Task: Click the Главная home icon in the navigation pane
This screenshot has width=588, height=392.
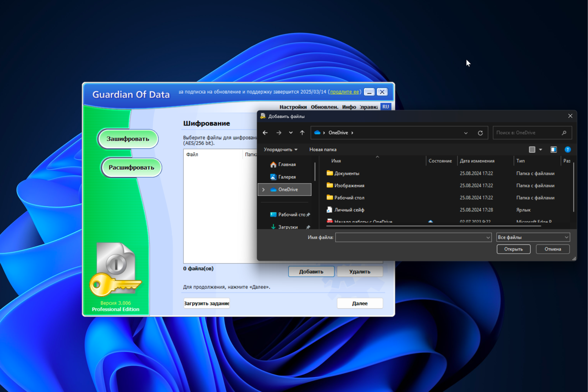Action: [x=273, y=165]
